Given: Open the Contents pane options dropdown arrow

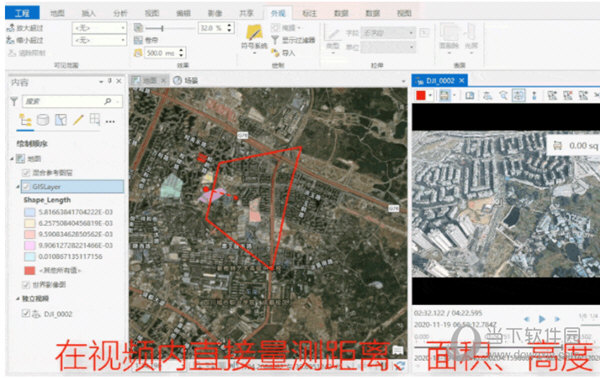Looking at the screenshot, I should click(101, 82).
